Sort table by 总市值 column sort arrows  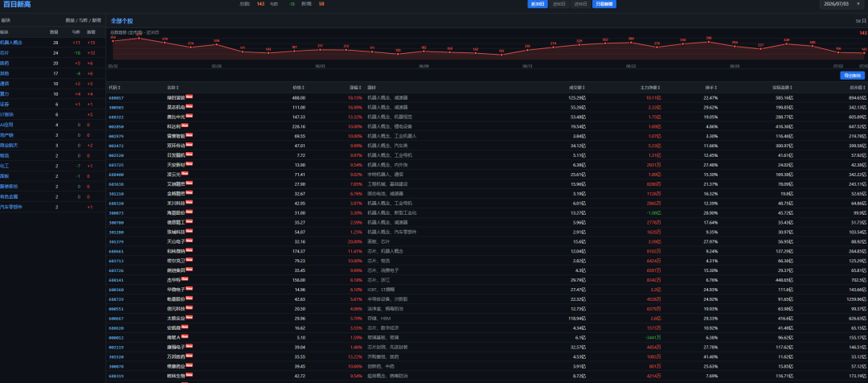click(866, 88)
